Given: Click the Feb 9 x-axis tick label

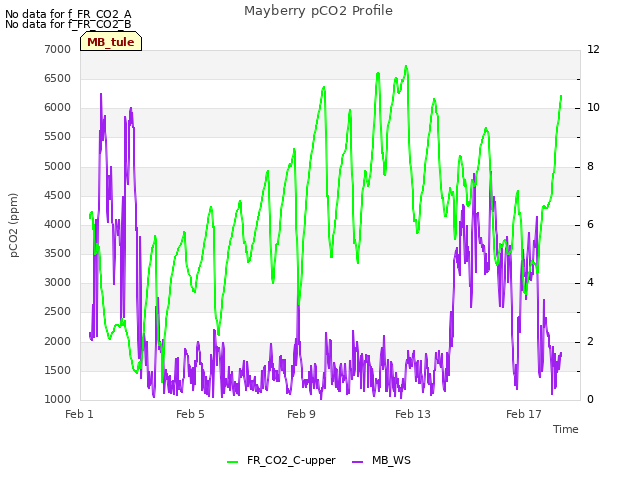Looking at the screenshot, I should [301, 414].
